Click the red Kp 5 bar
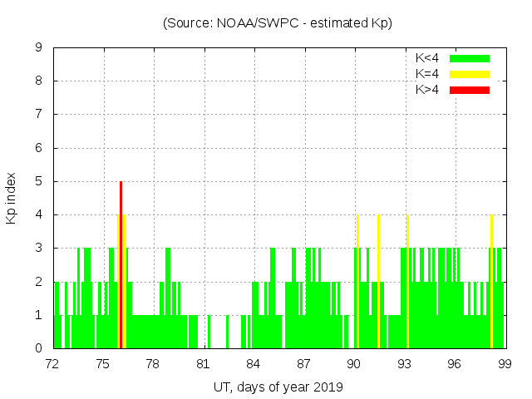 coord(121,264)
